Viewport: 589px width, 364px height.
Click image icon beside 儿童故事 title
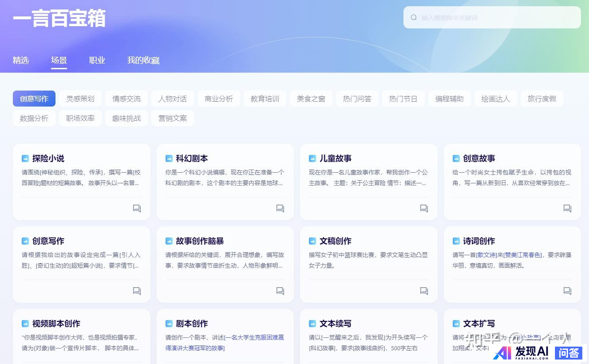pos(312,158)
